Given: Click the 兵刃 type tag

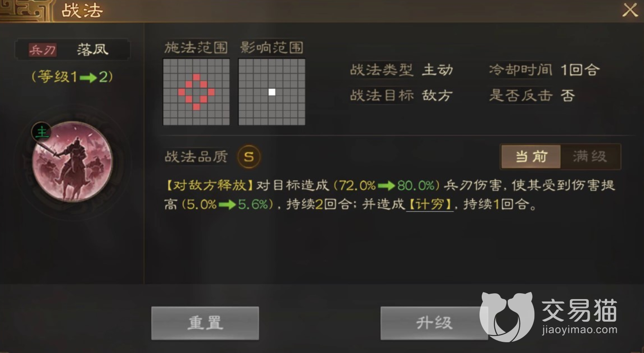Looking at the screenshot, I should pyautogui.click(x=42, y=50).
